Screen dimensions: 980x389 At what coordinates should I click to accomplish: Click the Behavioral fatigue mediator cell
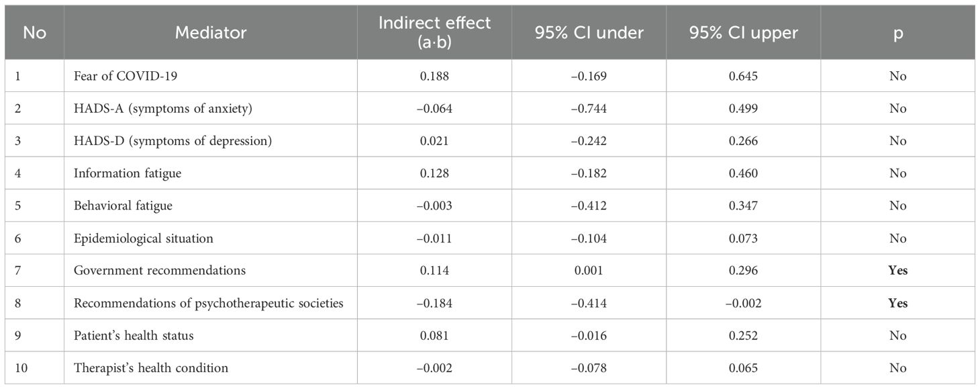pyautogui.click(x=123, y=206)
